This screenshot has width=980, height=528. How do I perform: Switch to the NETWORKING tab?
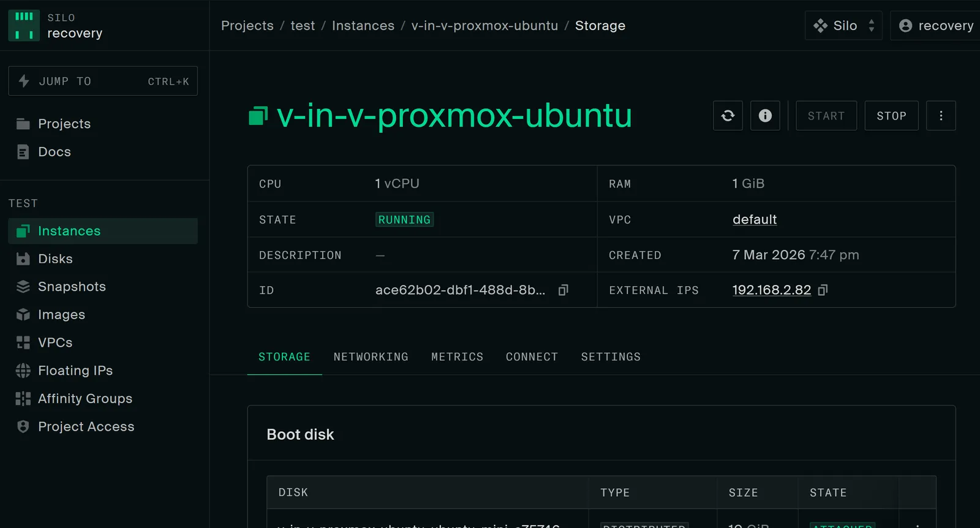(371, 356)
